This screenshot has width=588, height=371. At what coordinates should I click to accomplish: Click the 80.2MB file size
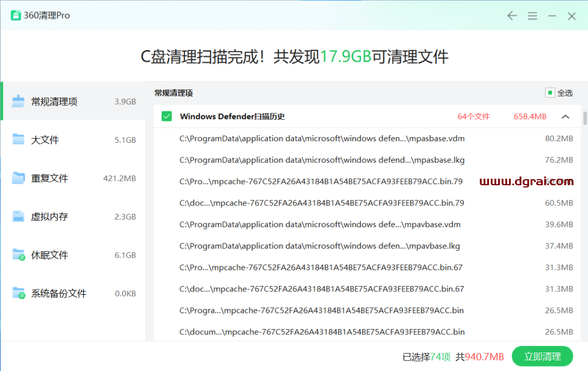click(x=559, y=138)
